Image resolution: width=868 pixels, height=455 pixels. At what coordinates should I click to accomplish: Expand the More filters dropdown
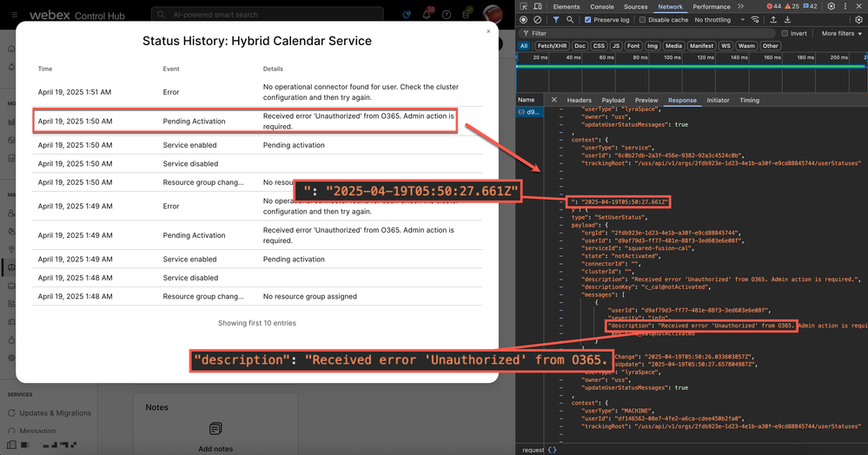point(841,33)
